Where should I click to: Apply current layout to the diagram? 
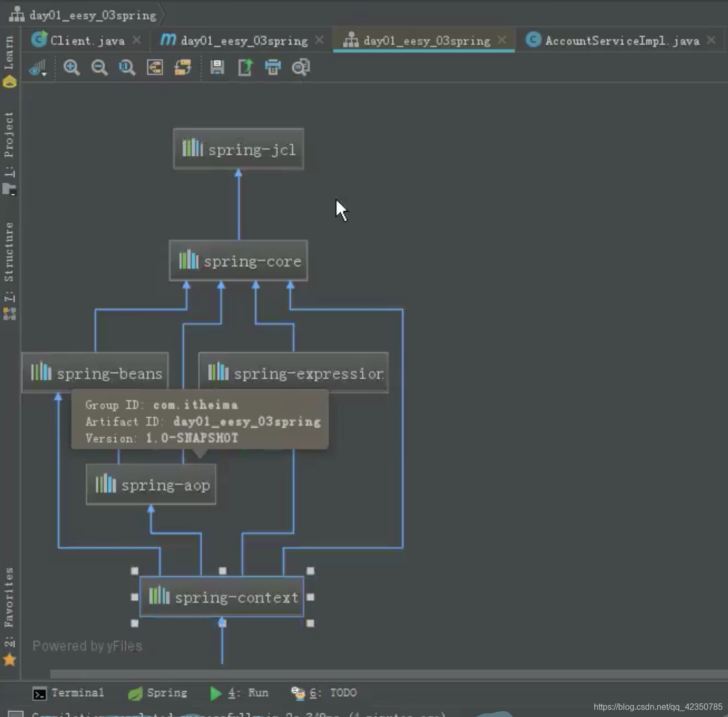click(x=183, y=67)
